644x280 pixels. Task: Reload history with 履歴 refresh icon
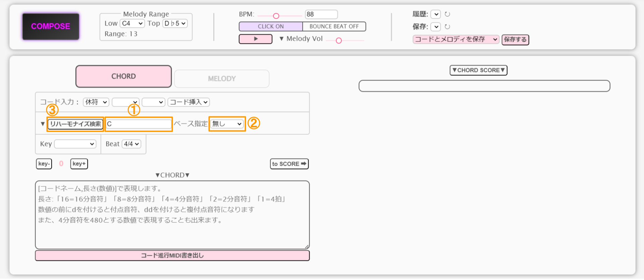[447, 14]
